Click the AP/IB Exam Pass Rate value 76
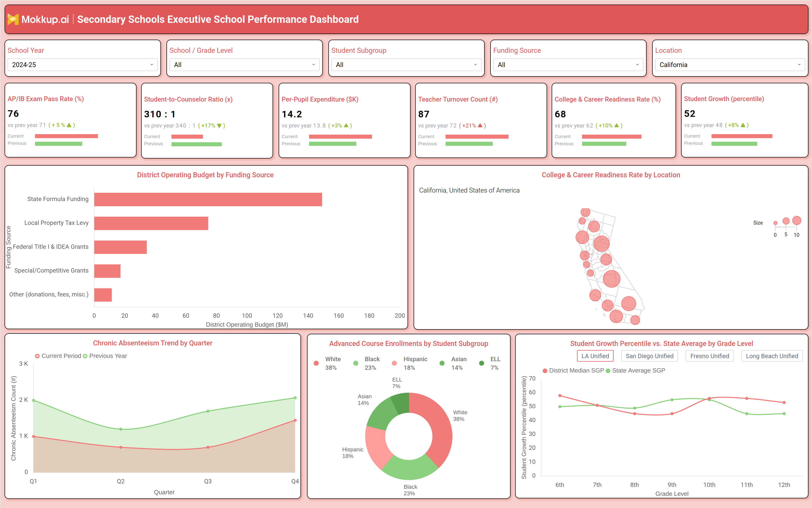The image size is (812, 508). [x=13, y=114]
